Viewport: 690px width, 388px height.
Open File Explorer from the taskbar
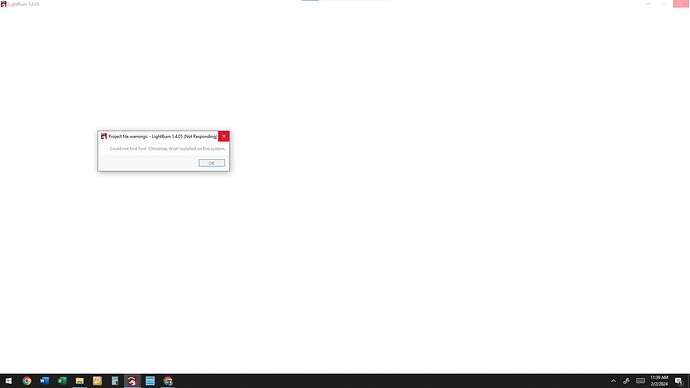tap(80, 381)
